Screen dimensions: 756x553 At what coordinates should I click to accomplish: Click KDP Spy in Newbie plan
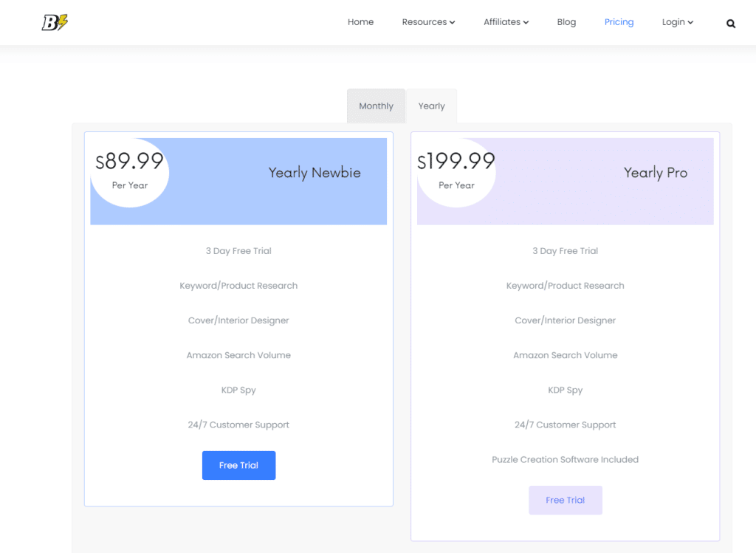(x=238, y=390)
